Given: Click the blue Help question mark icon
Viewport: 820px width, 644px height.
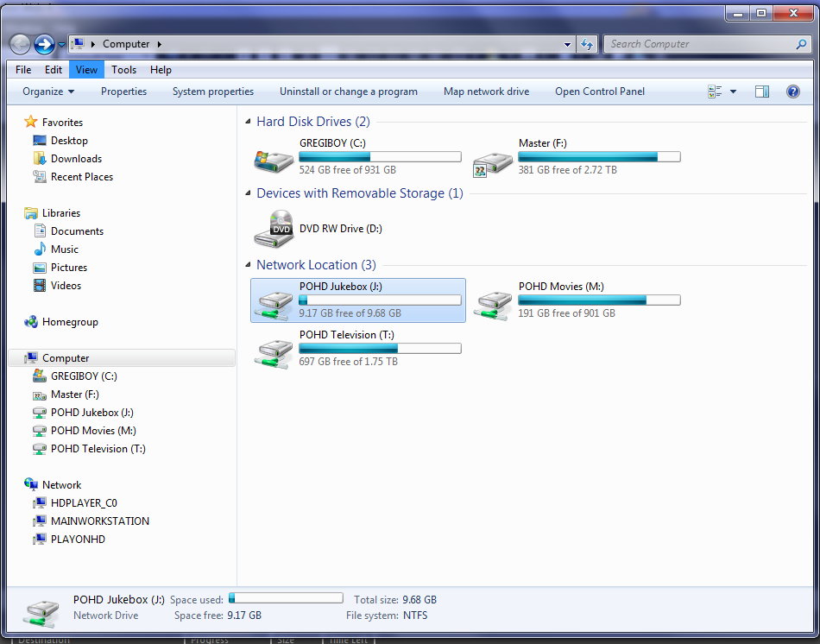Looking at the screenshot, I should click(x=792, y=92).
